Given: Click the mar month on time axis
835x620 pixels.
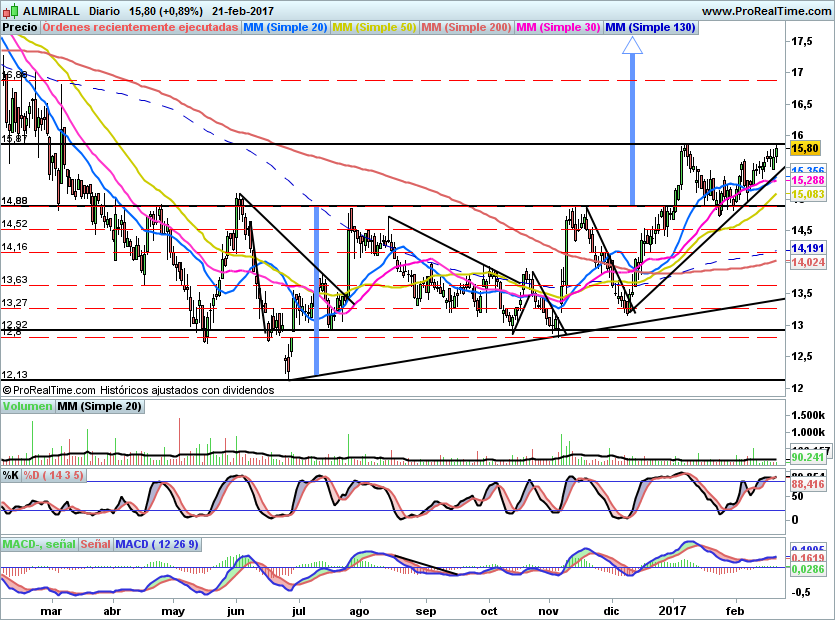Looking at the screenshot, I should [51, 611].
